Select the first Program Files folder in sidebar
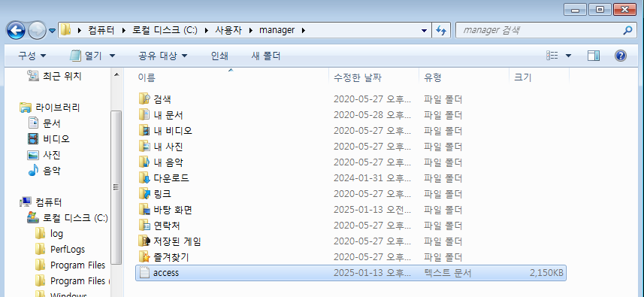Image resolution: width=644 pixels, height=297 pixels. (x=77, y=265)
